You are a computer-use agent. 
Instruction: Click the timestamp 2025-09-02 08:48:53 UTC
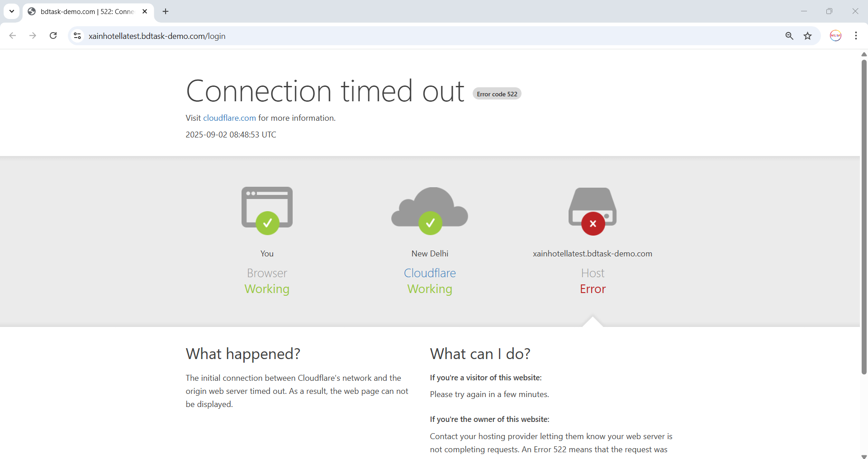[x=231, y=135]
